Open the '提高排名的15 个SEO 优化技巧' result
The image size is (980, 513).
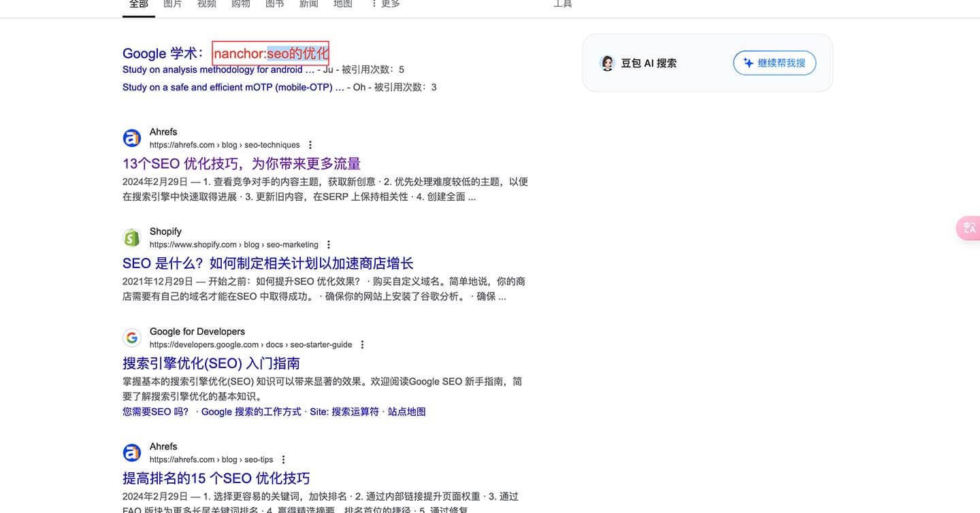coord(216,478)
